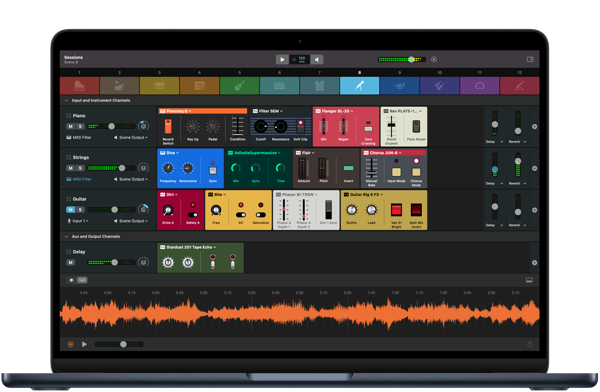
Task: Click the panel toggle icon above the waveform
Action: pos(529,280)
